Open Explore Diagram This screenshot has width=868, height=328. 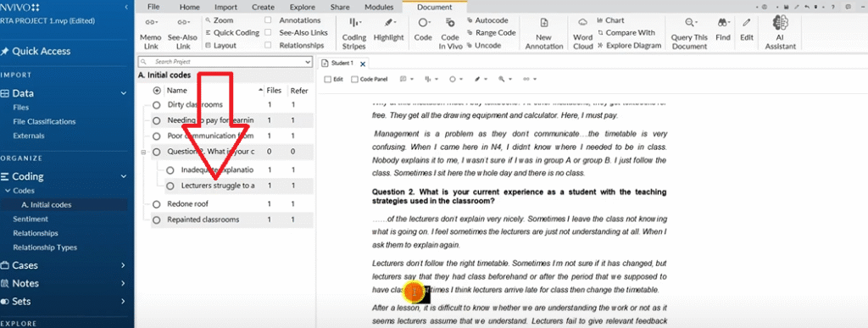tap(630, 46)
